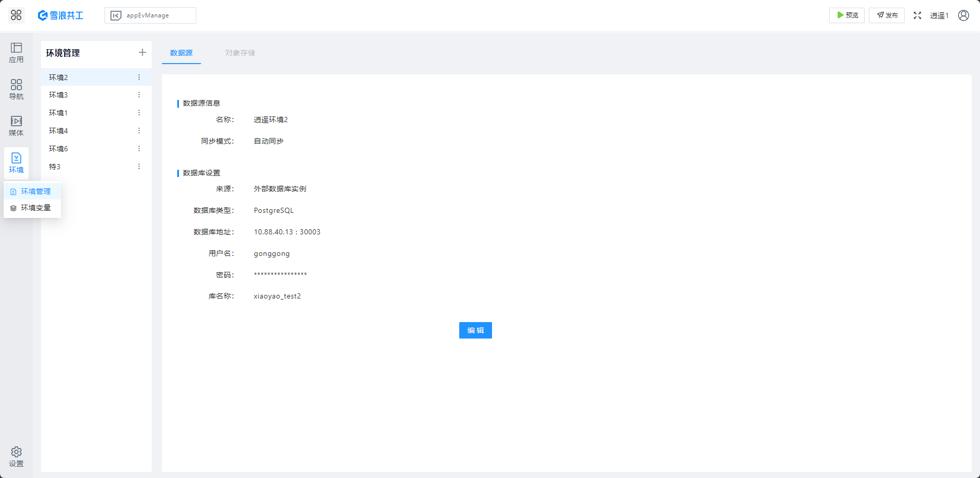Select the 数据源 tab
This screenshot has height=478, width=980.
pos(181,53)
